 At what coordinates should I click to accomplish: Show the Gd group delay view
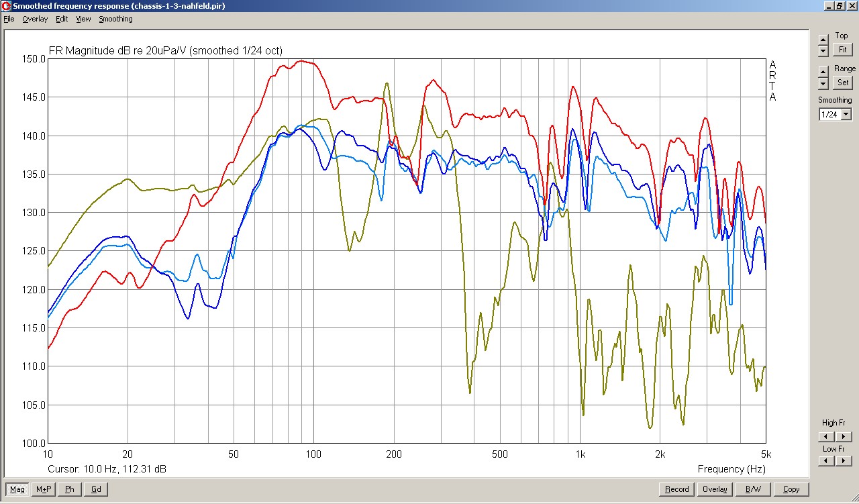point(96,489)
